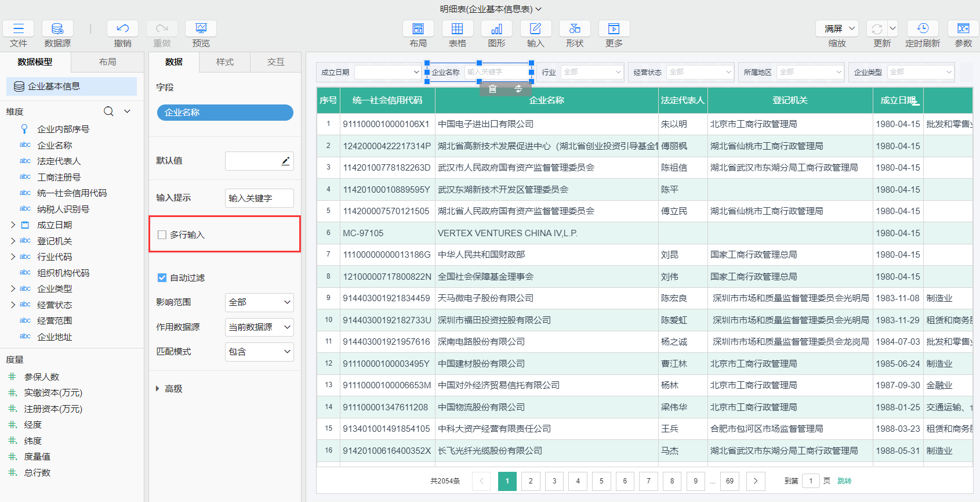Click the 输入提示 text field
The height and width of the screenshot is (502, 980).
259,198
